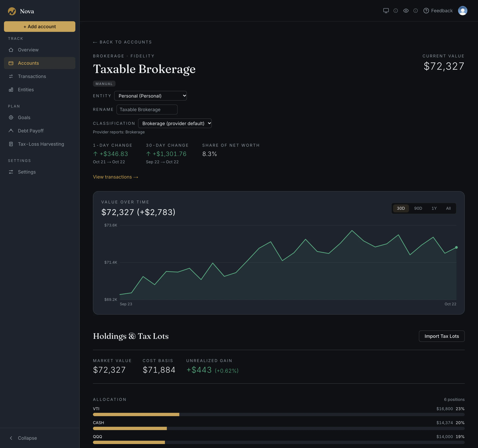
Task: Click the Goals target icon
Action: pos(11,117)
